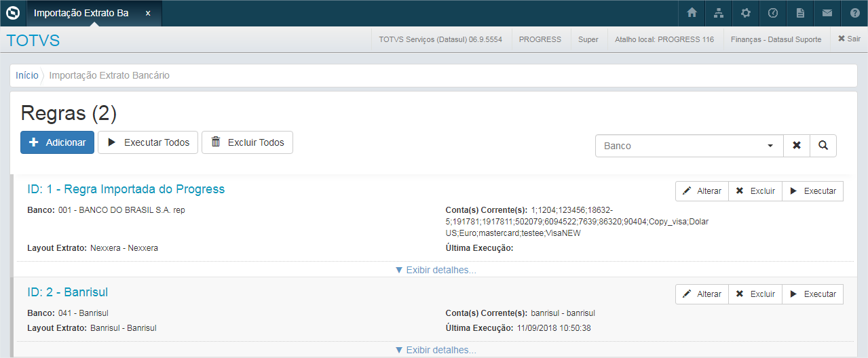
Task: Open settings gear icon
Action: pyautogui.click(x=746, y=13)
